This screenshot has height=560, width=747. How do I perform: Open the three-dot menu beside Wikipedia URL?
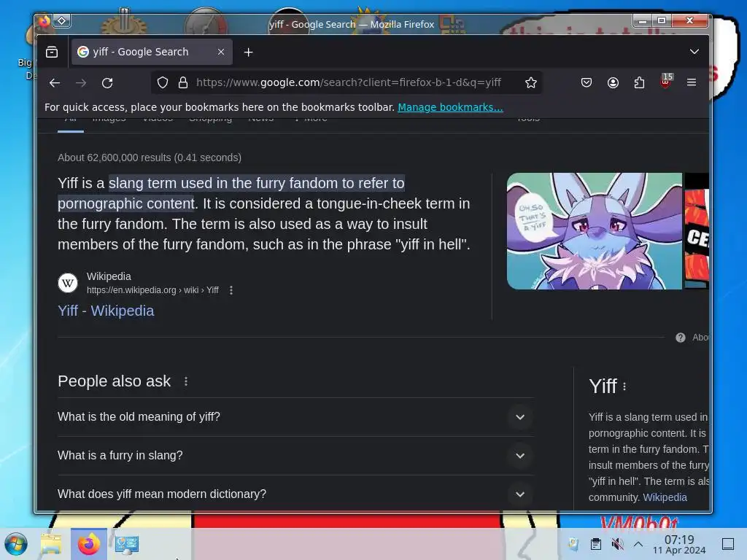point(231,290)
